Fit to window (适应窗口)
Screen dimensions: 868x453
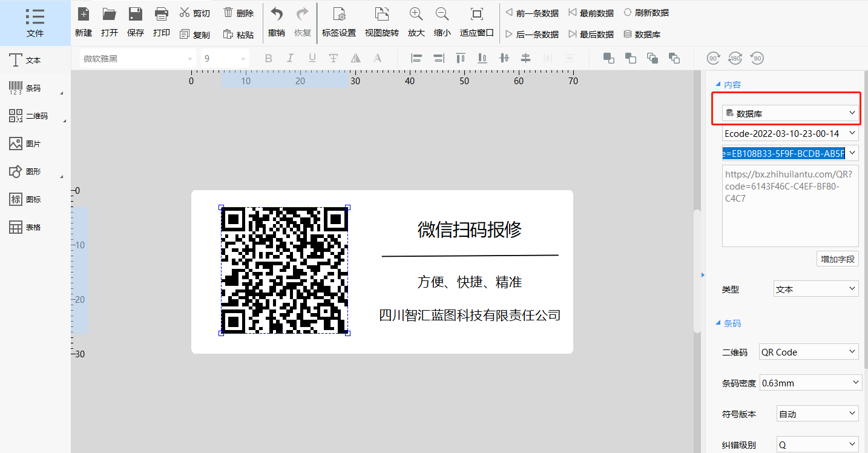click(x=477, y=22)
